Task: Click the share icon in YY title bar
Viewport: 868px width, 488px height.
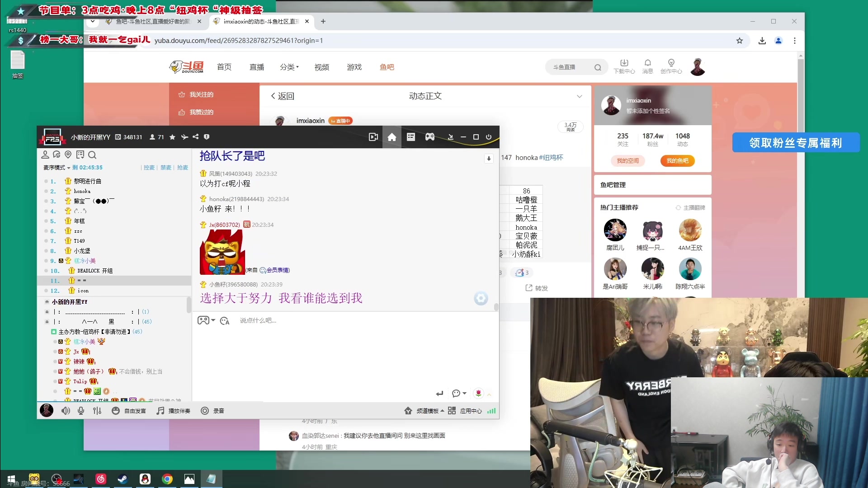Action: pos(195,137)
